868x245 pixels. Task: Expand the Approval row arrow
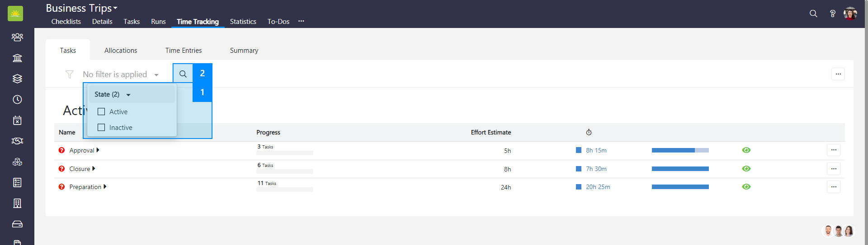coord(98,150)
